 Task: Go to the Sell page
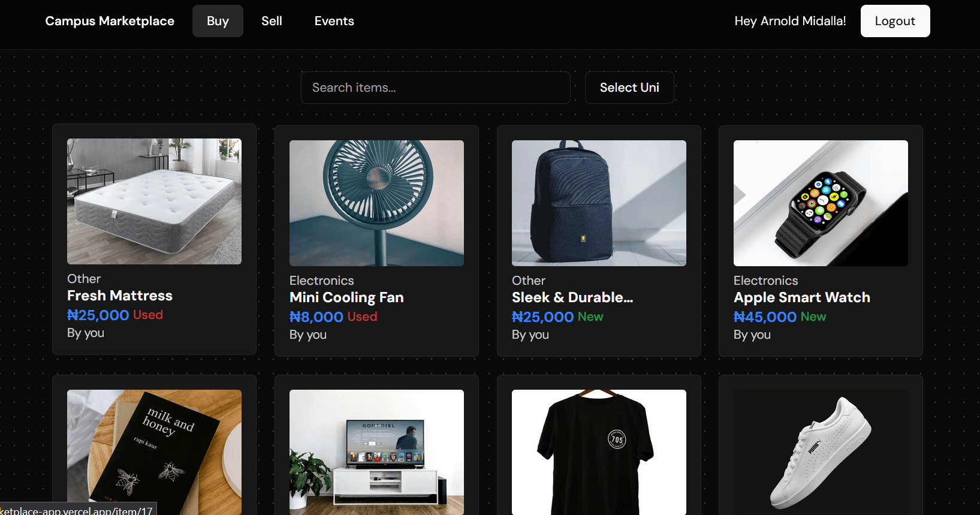(x=272, y=21)
